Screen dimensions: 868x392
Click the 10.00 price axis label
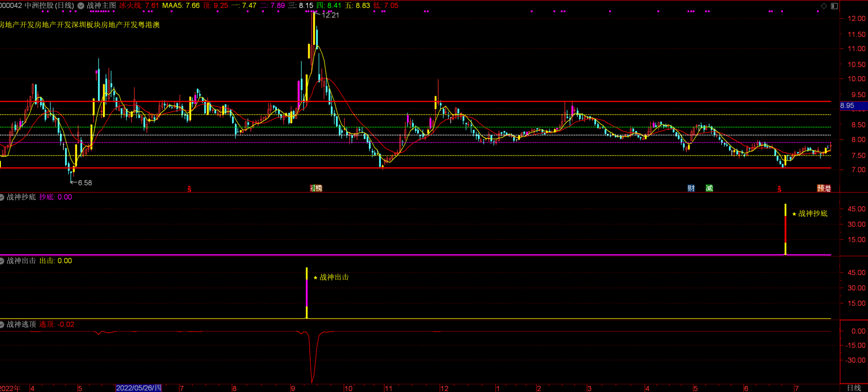(856, 79)
